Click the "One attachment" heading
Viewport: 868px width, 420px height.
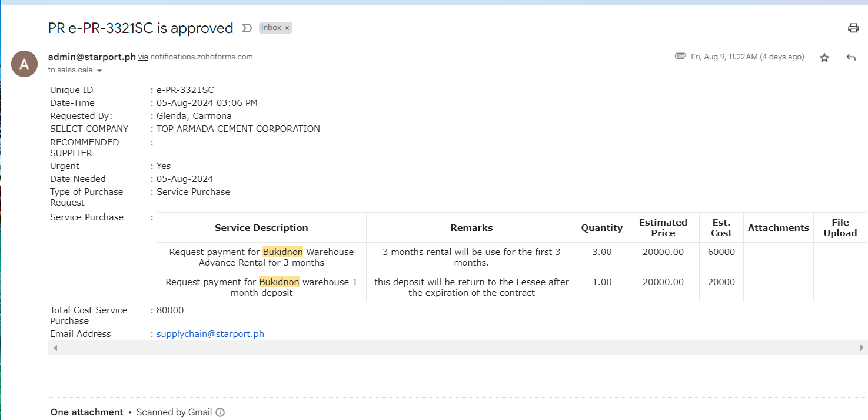(x=87, y=412)
